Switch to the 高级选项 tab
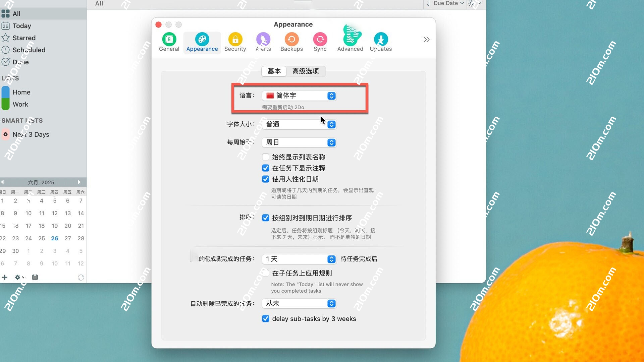644x362 pixels. (306, 71)
